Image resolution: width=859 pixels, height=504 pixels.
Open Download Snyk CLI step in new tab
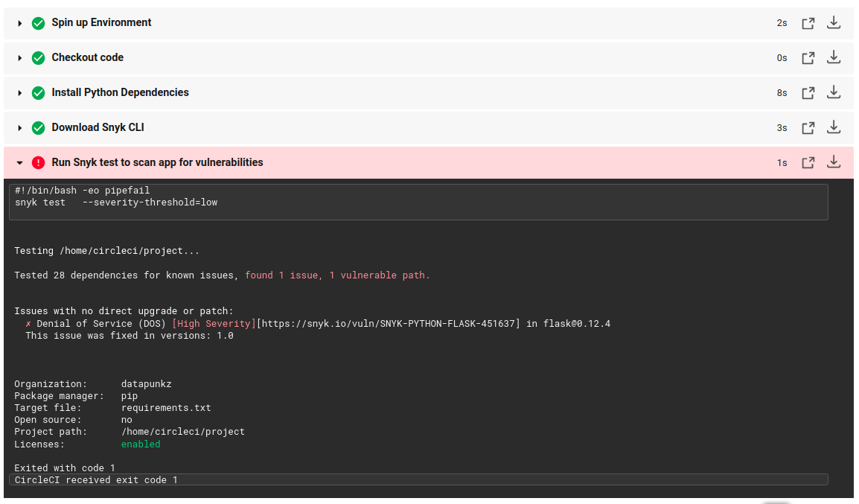[x=808, y=127]
